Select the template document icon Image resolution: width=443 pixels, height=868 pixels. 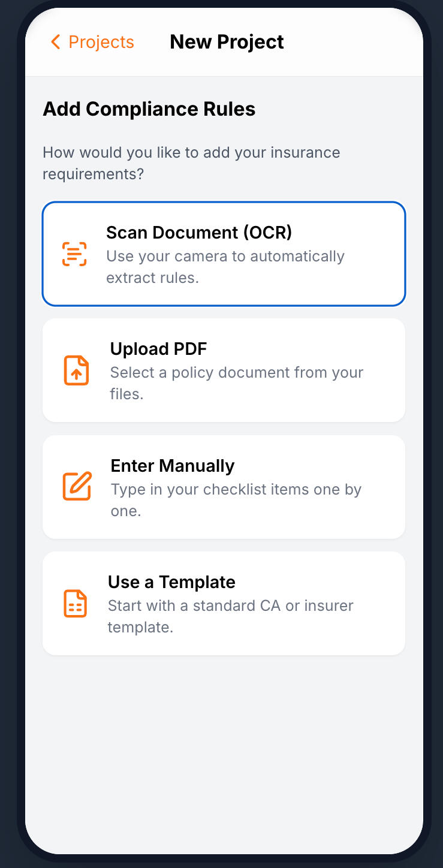[x=76, y=603]
